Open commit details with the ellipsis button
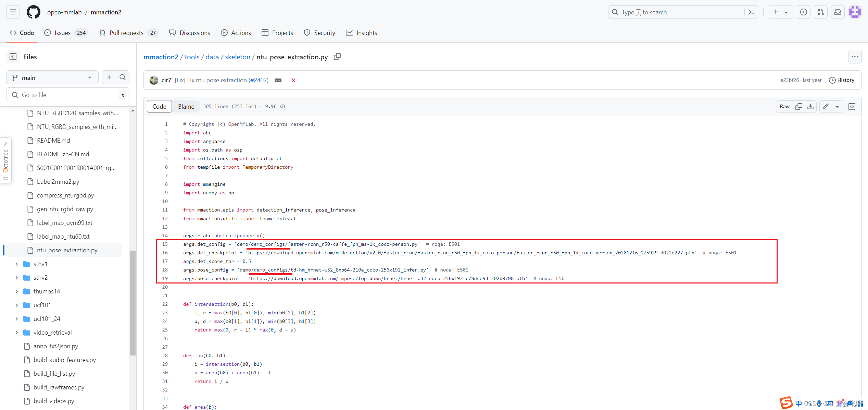This screenshot has height=410, width=868. tap(278, 80)
